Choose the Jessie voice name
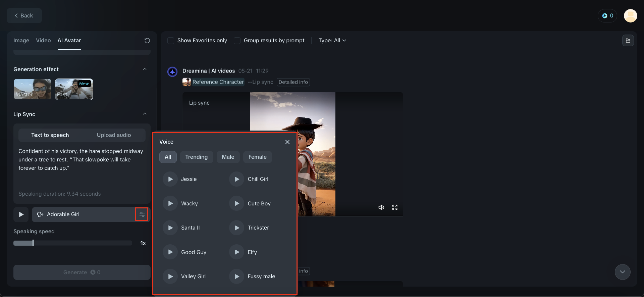 (x=189, y=179)
